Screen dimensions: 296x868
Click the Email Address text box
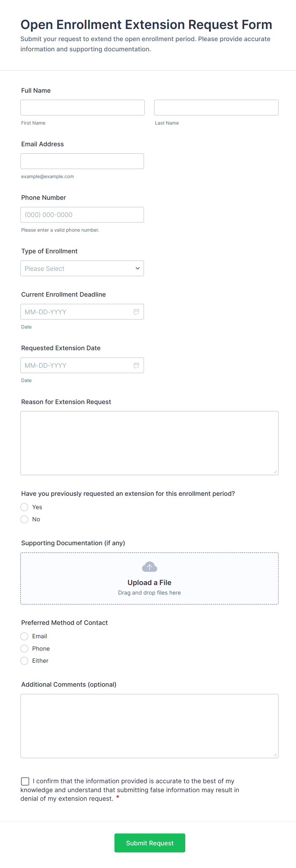[x=82, y=161]
